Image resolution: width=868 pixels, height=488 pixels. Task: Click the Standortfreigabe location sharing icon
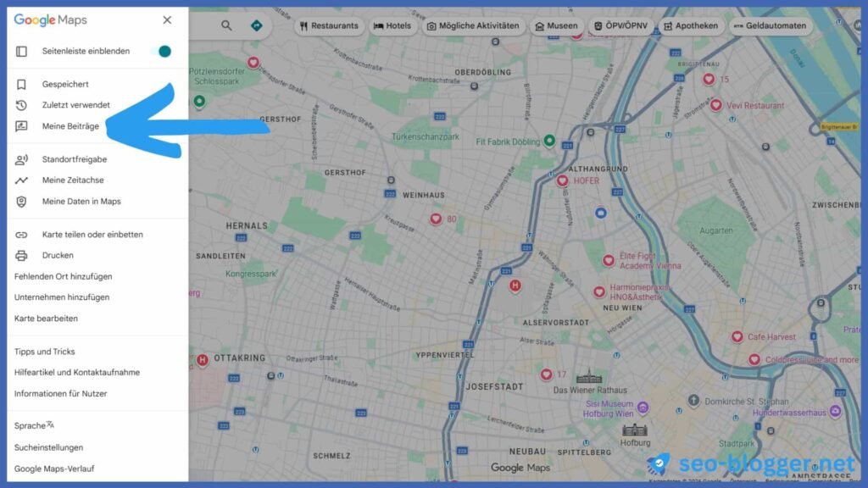coord(21,159)
